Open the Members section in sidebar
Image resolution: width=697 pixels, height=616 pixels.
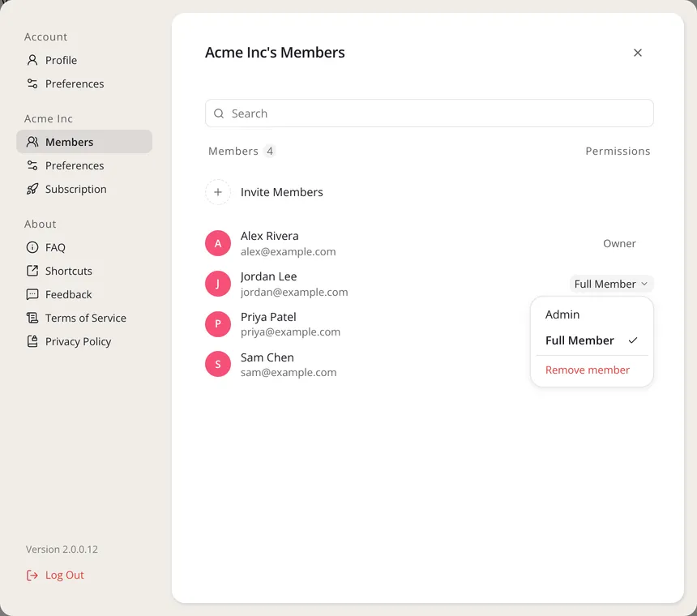pyautogui.click(x=84, y=142)
